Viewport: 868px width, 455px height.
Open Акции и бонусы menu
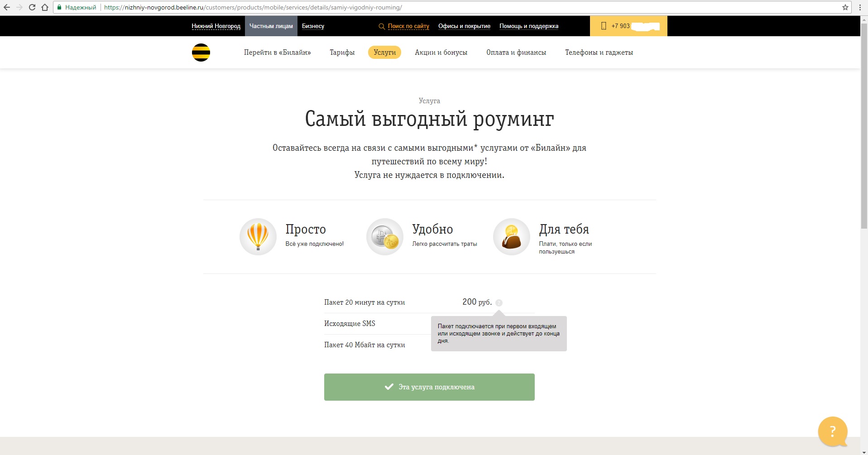pyautogui.click(x=441, y=53)
